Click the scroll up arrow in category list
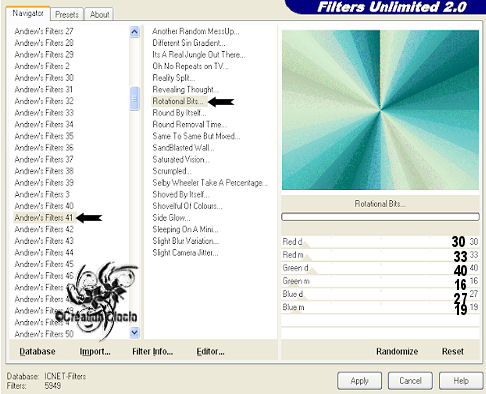Screen dimensions: 486x394 (134, 32)
